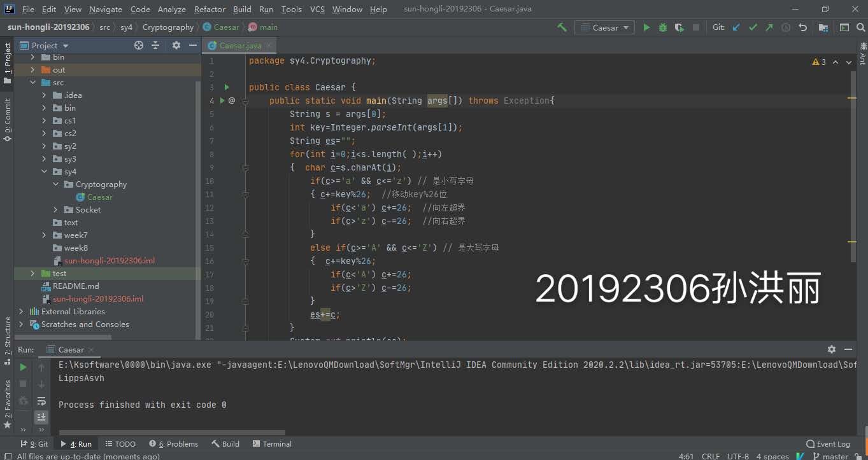The height and width of the screenshot is (460, 868).
Task: Toggle the 0: Commit tool window button
Action: click(7, 120)
